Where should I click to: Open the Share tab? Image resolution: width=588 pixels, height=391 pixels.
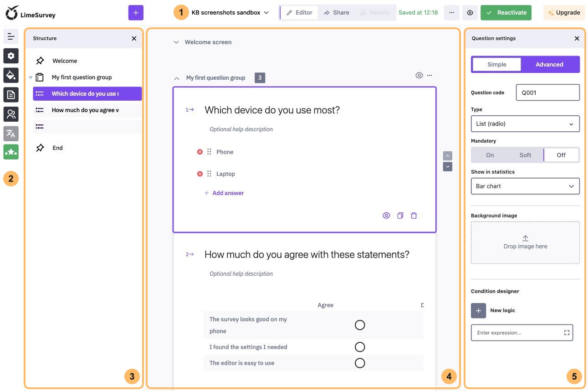click(336, 13)
